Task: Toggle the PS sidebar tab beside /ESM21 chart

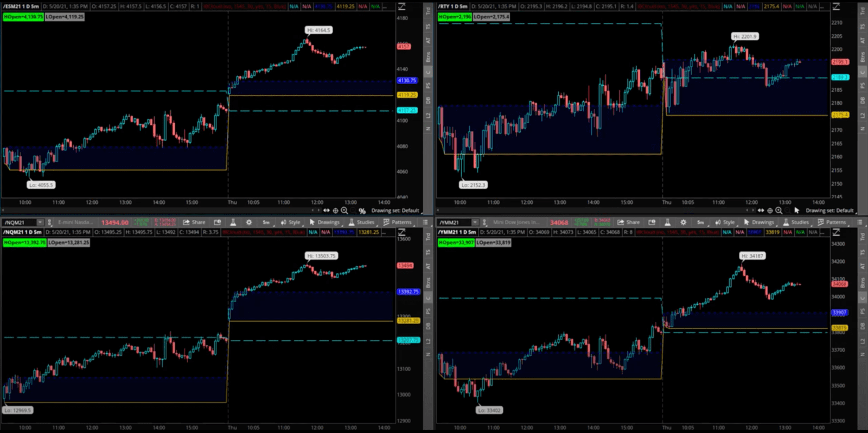Action: click(428, 86)
